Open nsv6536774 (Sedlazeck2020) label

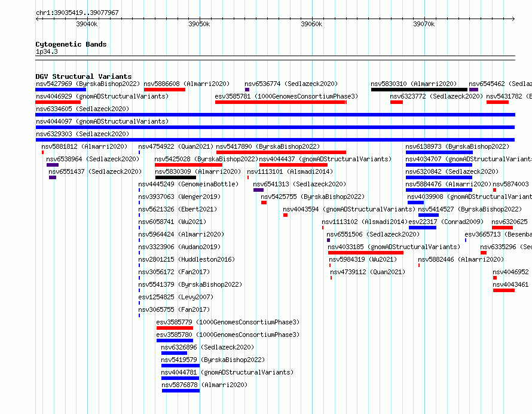tap(291, 84)
